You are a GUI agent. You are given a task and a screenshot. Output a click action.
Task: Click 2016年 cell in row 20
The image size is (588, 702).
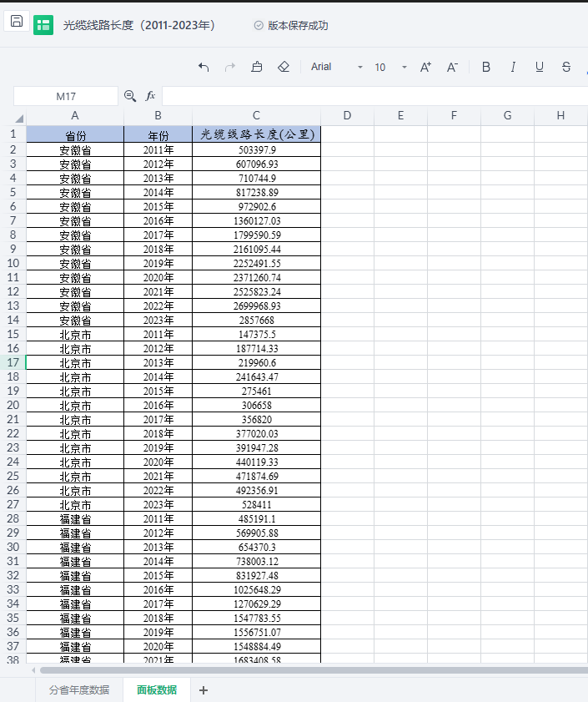[158, 405]
